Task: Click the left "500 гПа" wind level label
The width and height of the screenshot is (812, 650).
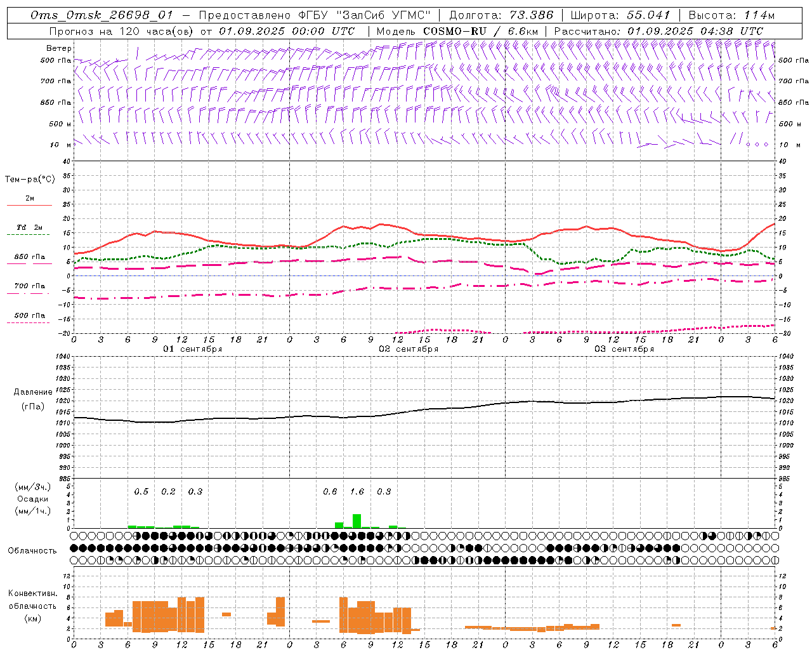Action: point(56,60)
